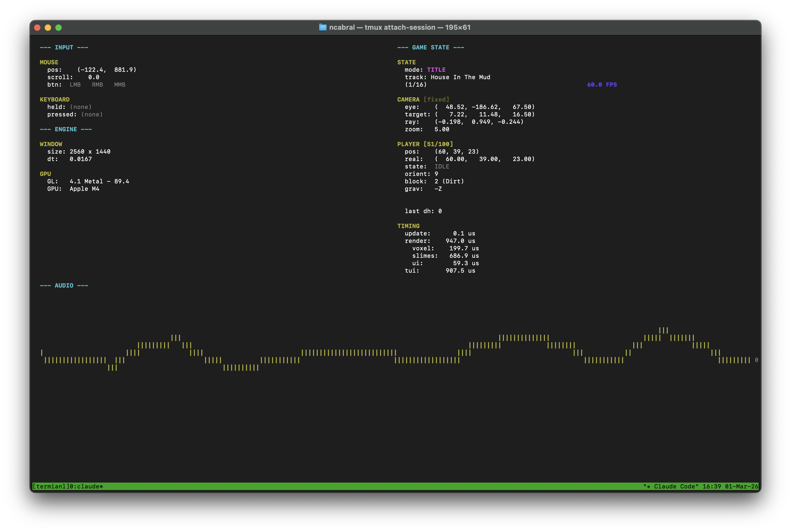Select the 0:claude tmux window tab
Viewport: 791px width, 532px height.
86,486
